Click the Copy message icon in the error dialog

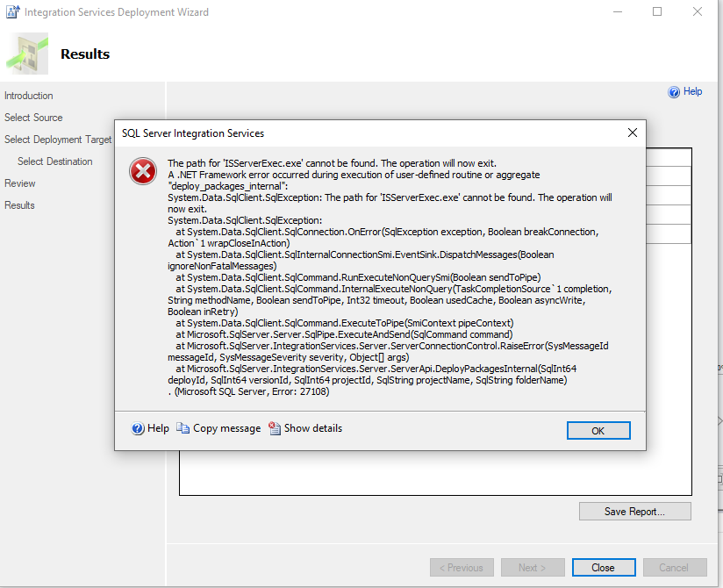(x=182, y=428)
